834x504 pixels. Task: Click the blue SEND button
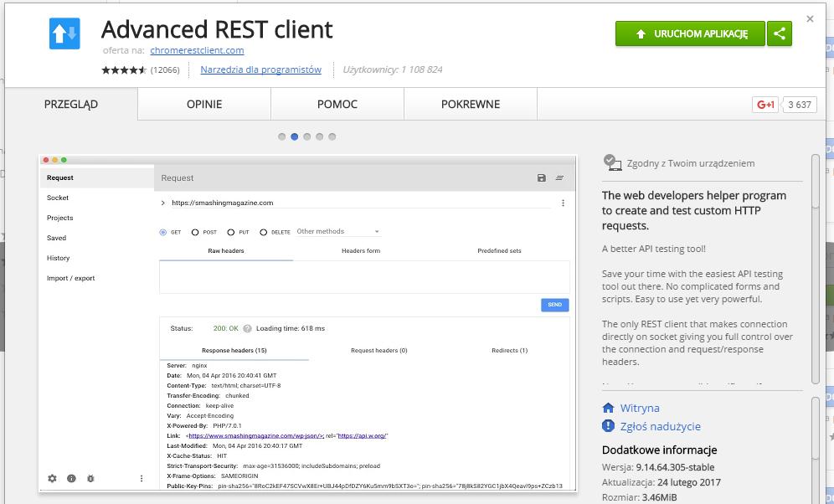coord(555,305)
